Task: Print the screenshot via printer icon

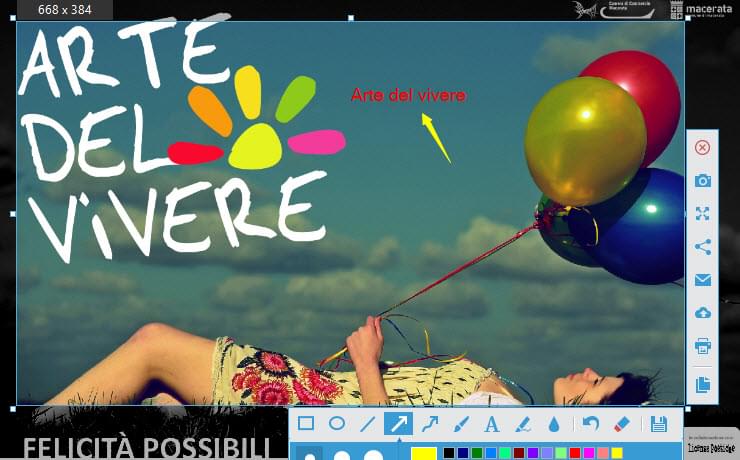Action: click(702, 346)
